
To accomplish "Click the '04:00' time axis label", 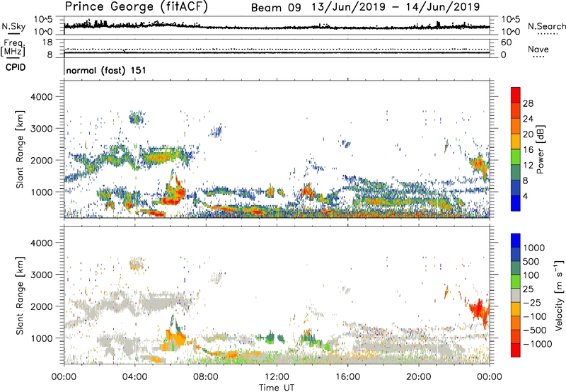I will pos(135,377).
